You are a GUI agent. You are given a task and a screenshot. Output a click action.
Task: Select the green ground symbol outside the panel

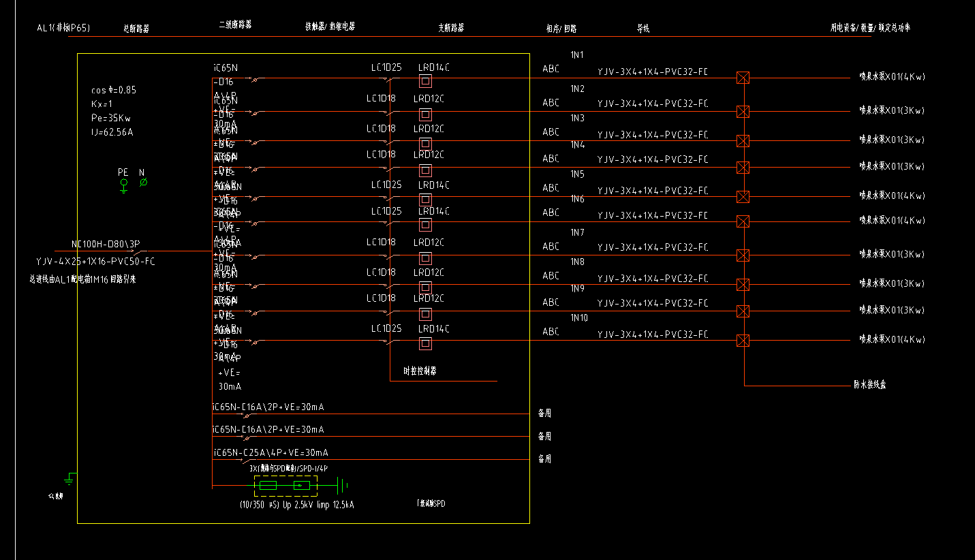click(x=70, y=478)
